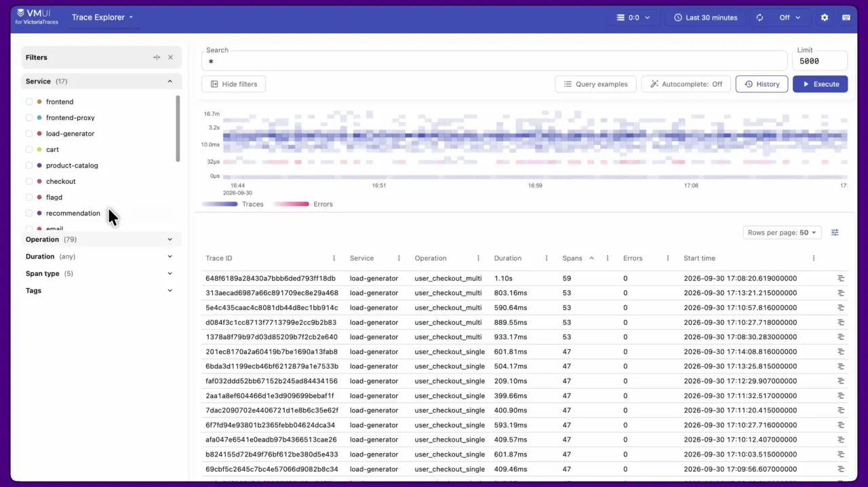The width and height of the screenshot is (868, 487).
Task: Check the checkout service filter
Action: coord(29,182)
